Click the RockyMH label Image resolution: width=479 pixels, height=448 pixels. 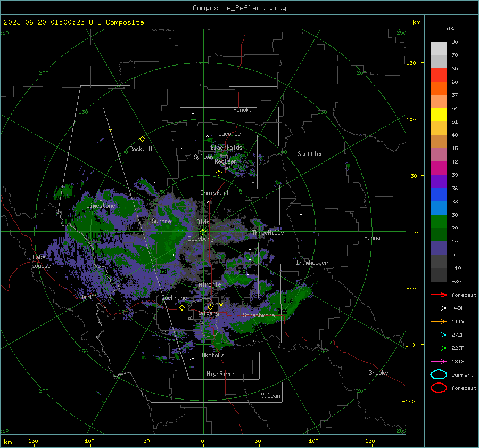(x=141, y=149)
